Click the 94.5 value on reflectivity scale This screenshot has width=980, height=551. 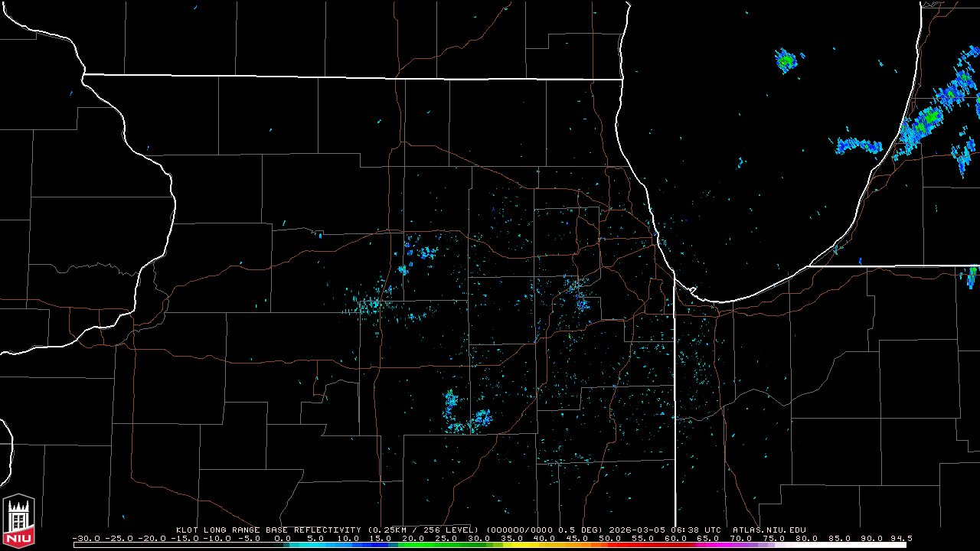[x=900, y=538]
